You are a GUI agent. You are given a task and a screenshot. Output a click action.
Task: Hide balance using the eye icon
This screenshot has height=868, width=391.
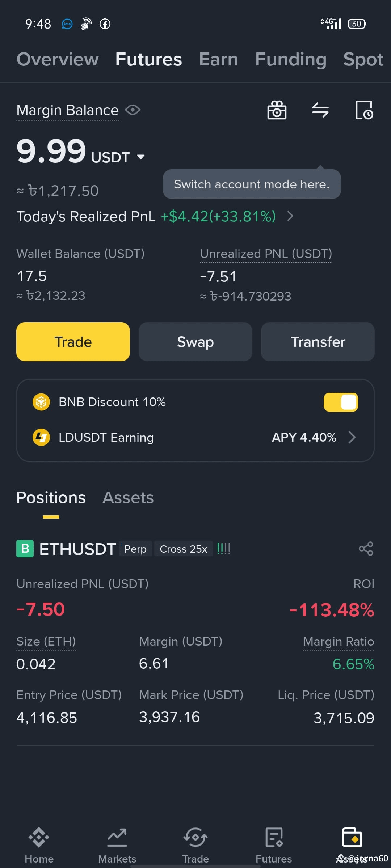(x=133, y=110)
